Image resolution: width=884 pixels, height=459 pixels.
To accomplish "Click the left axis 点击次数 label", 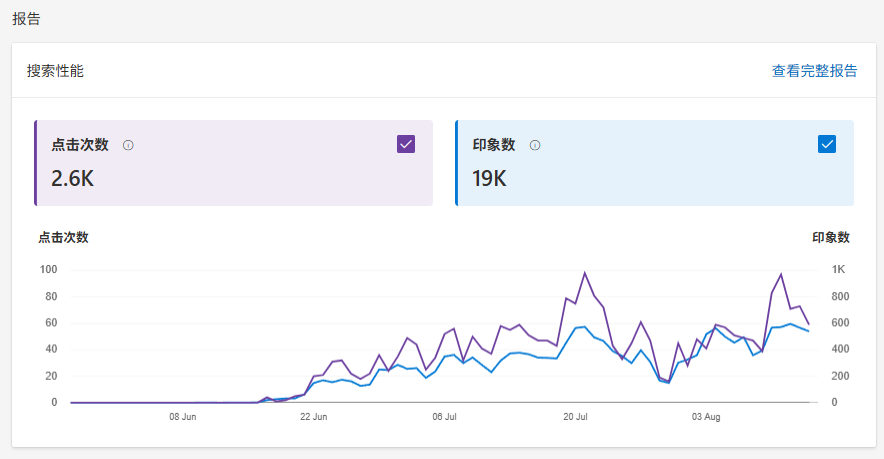I will (63, 238).
